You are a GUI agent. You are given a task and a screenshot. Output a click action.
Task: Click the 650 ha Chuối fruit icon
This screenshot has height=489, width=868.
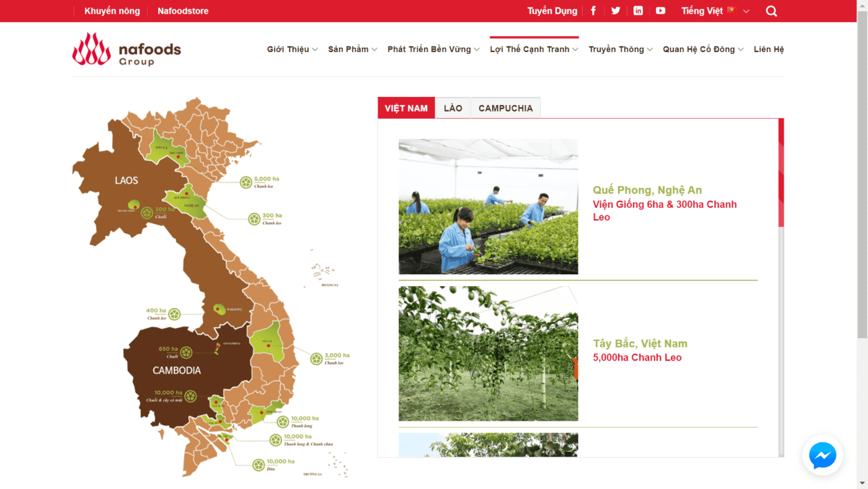187,352
